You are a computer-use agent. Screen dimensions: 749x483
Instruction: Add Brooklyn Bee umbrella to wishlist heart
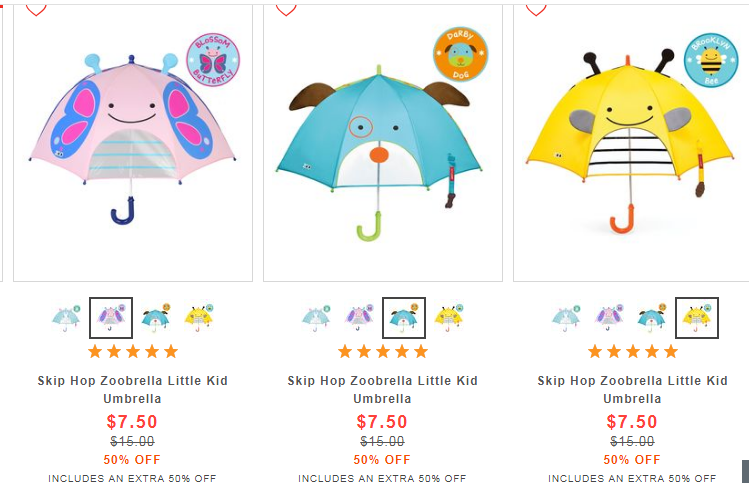[x=536, y=10]
